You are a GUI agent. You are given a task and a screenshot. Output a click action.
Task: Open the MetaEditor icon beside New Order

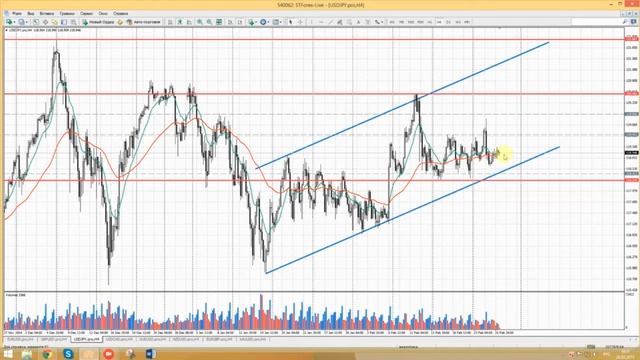[120, 22]
